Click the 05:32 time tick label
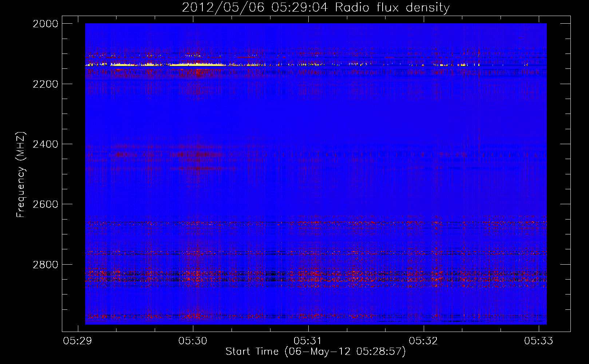Image resolution: width=589 pixels, height=364 pixels. click(x=423, y=341)
